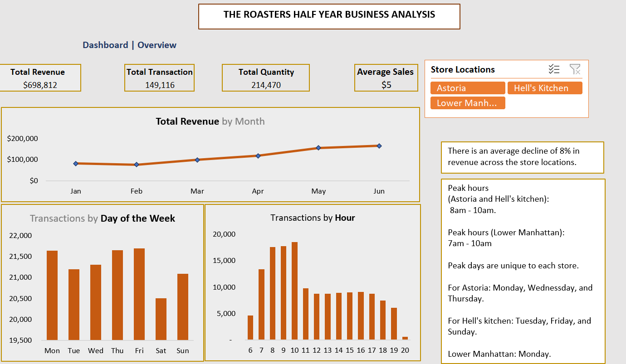Filter by the Lower Manhattan store location
This screenshot has height=364, width=626.
click(x=468, y=103)
